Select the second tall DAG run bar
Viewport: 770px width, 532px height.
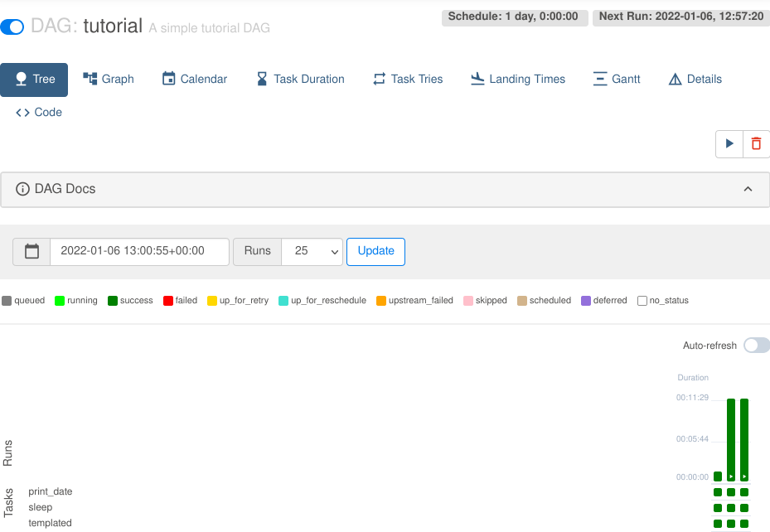click(x=731, y=440)
